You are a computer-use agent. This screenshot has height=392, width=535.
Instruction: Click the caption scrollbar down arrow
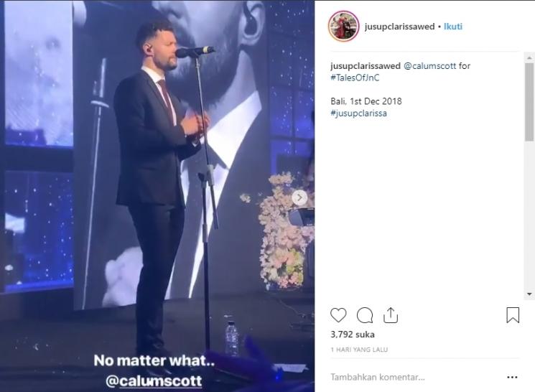(x=530, y=294)
